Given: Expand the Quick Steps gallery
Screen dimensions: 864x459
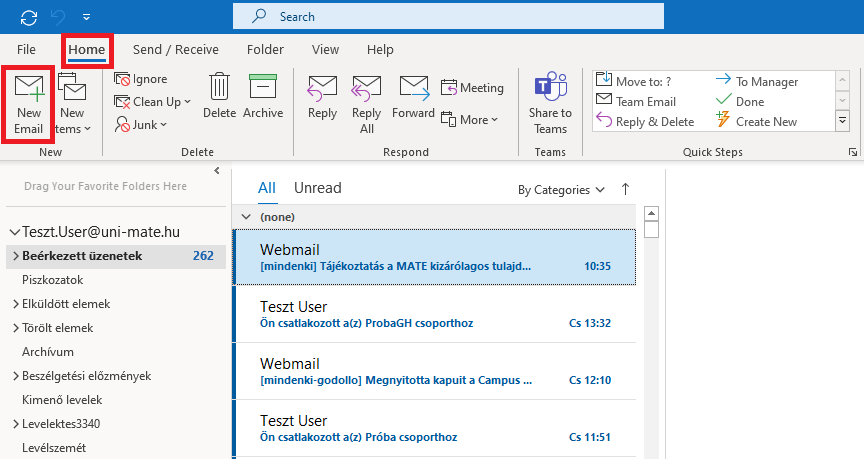Looking at the screenshot, I should [843, 121].
